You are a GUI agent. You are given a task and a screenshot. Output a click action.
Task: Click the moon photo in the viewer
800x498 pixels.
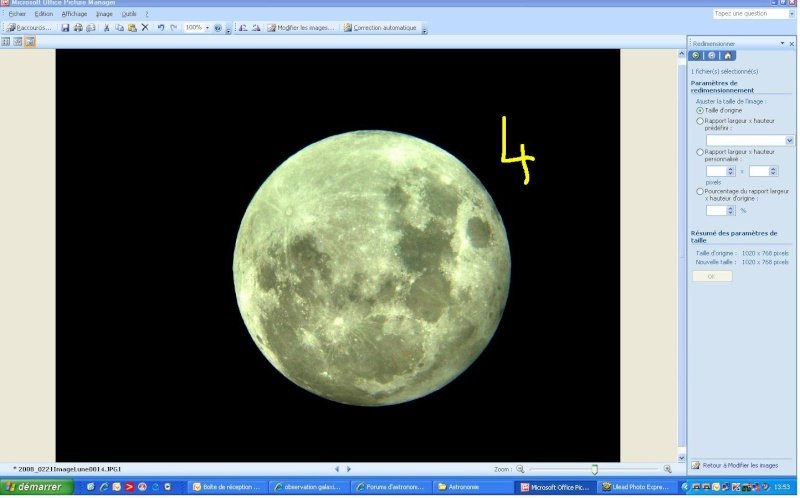(339, 256)
